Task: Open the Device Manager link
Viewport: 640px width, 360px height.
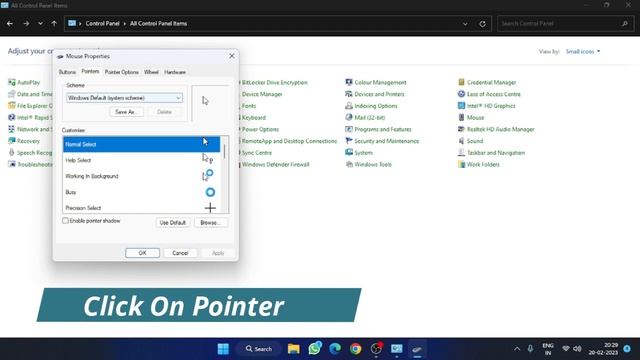Action: 262,94
